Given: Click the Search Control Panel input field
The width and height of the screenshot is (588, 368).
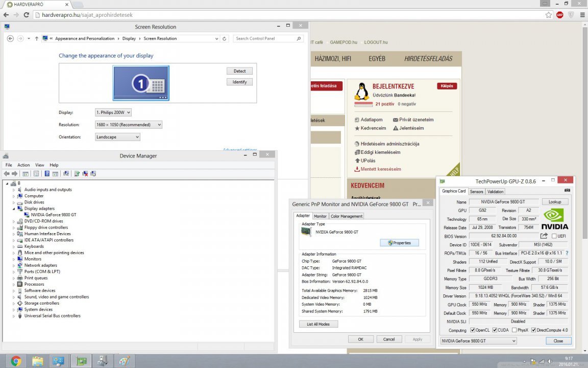Looking at the screenshot, I should tap(268, 38).
